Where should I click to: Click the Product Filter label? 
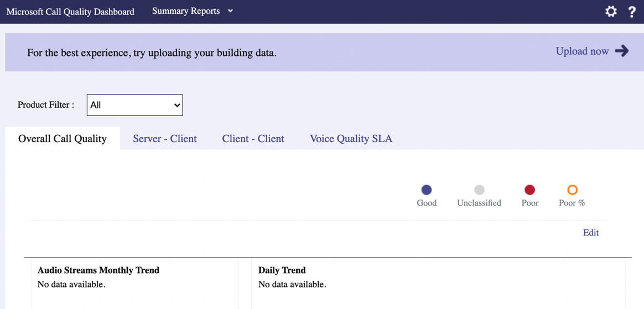click(x=46, y=104)
